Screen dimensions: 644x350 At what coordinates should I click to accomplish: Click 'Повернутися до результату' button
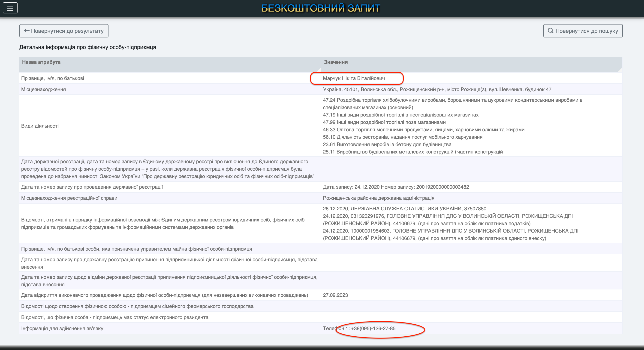[x=64, y=31]
